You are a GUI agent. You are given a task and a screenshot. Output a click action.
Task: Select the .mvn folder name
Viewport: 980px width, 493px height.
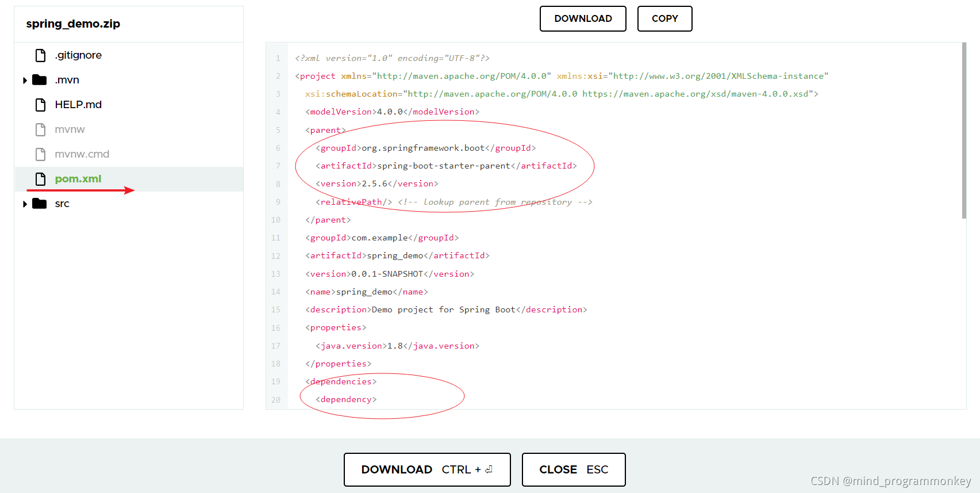[67, 80]
